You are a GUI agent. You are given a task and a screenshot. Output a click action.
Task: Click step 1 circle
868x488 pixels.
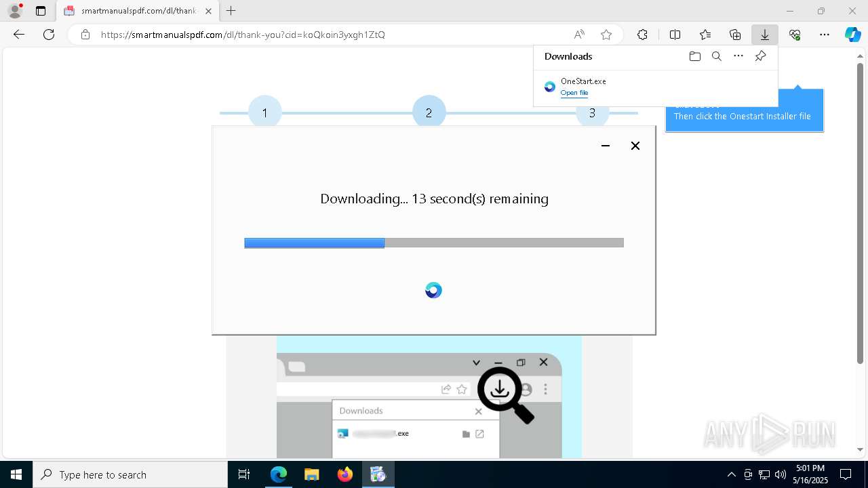[265, 112]
